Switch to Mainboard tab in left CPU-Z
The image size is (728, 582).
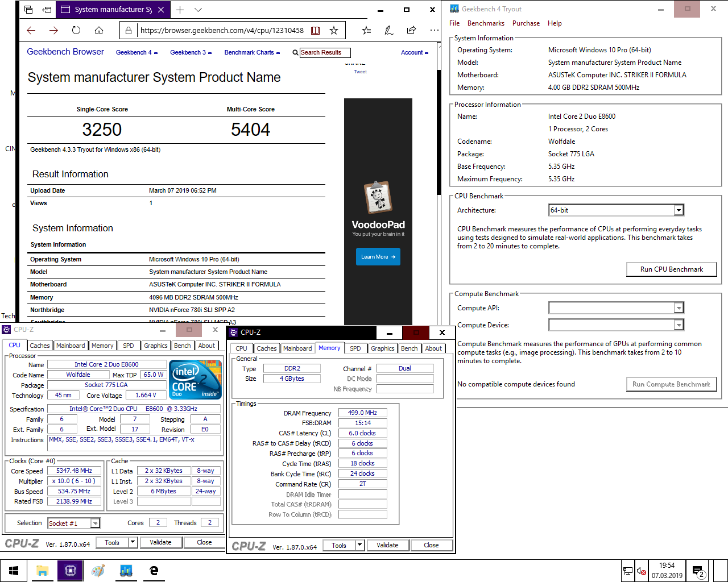coord(71,346)
